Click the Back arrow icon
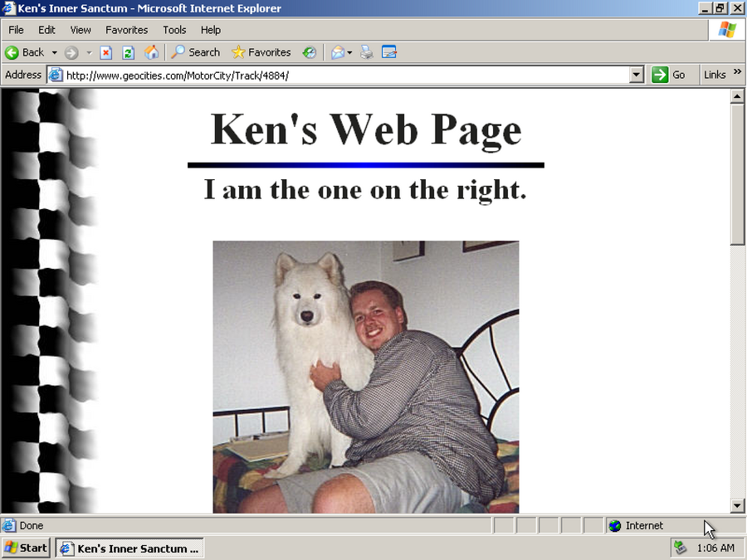The image size is (747, 560). tap(12, 52)
